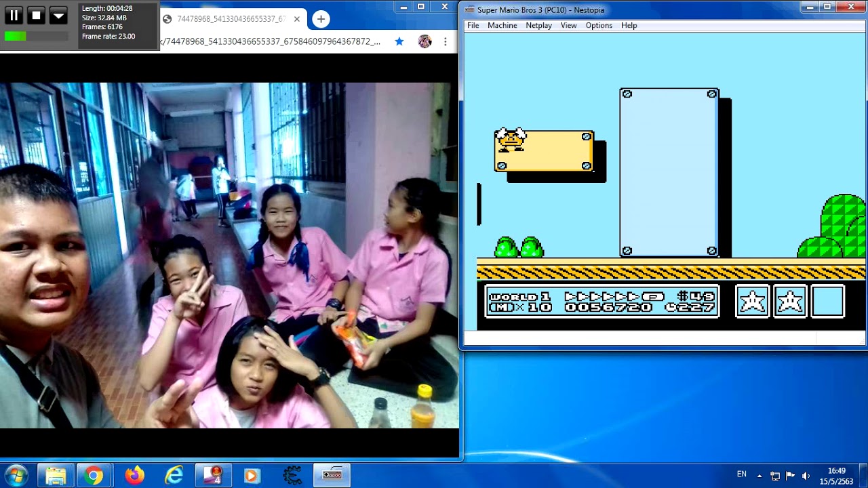Maximize the Chrome window

click(x=421, y=7)
